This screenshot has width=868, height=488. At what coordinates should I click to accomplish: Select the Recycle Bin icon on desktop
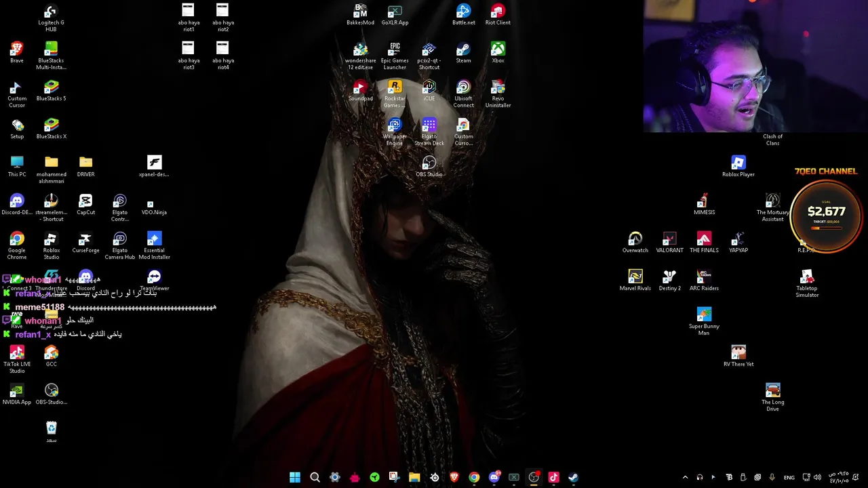pyautogui.click(x=51, y=432)
